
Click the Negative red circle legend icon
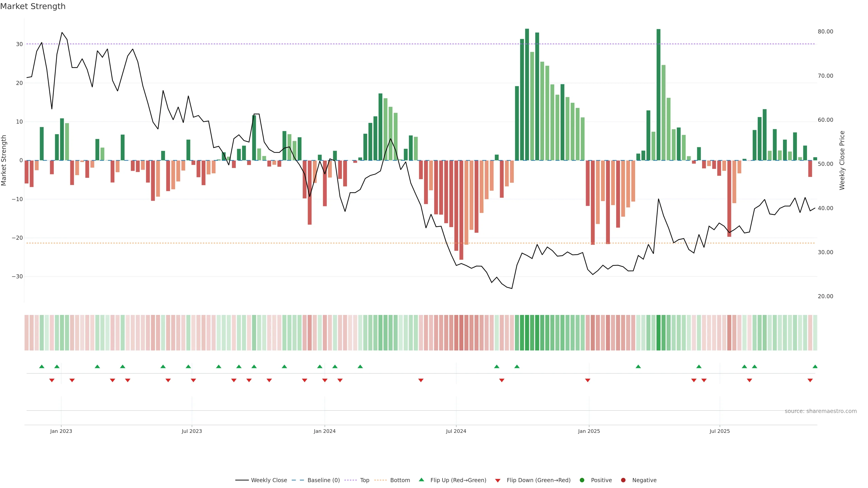[x=623, y=480]
